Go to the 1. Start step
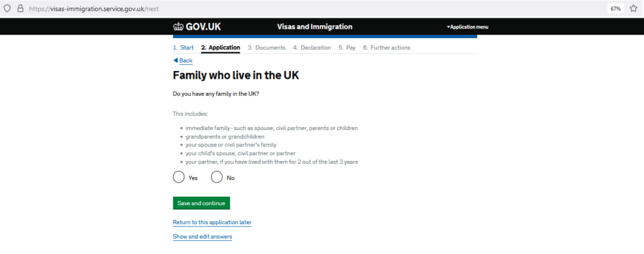 click(183, 48)
